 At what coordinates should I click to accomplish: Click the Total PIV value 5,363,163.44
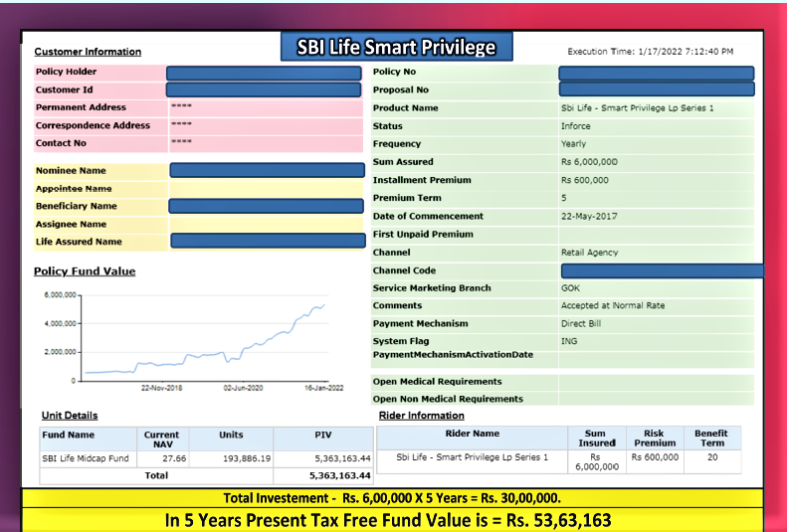tap(340, 476)
